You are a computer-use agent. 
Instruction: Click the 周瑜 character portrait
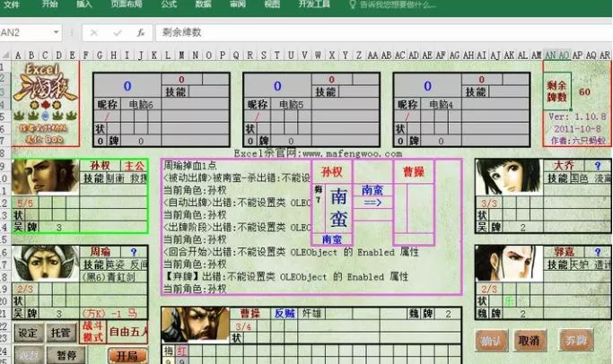tap(46, 264)
